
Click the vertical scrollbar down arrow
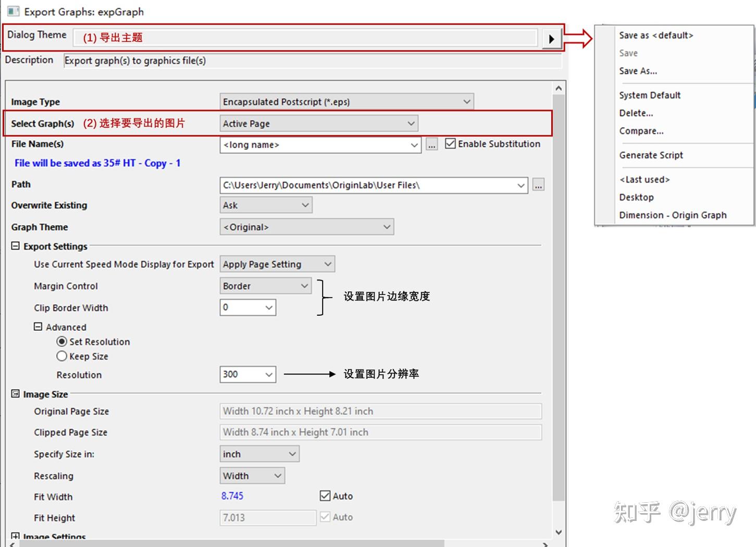pyautogui.click(x=559, y=532)
